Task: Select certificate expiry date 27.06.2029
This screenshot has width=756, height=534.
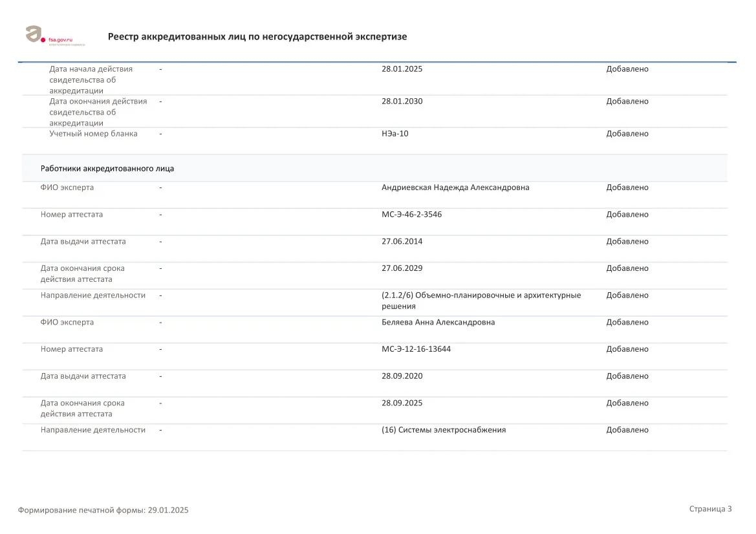Action: tap(402, 268)
